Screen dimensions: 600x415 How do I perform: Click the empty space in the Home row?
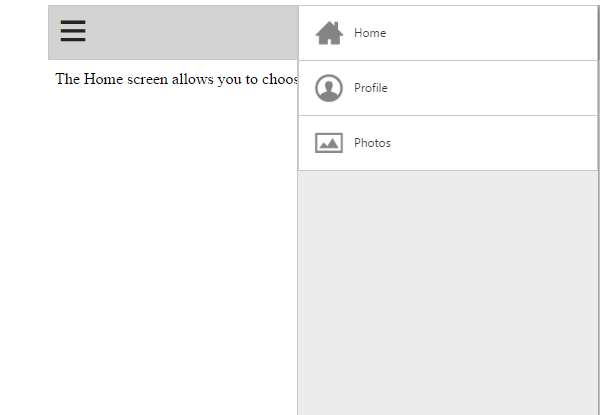[490, 33]
